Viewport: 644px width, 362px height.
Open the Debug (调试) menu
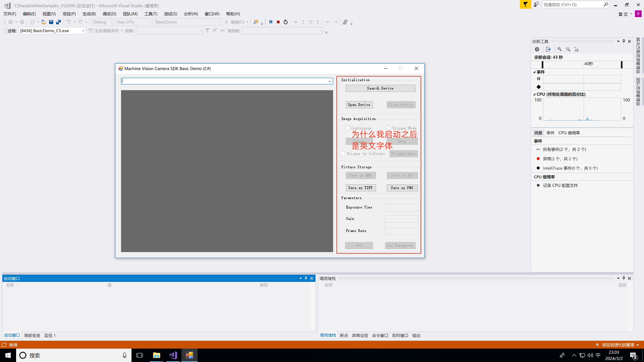[x=109, y=14]
